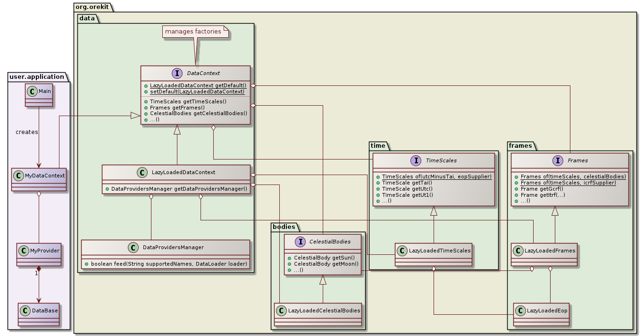Collapse the time package header
The image size is (644, 336).
377,146
